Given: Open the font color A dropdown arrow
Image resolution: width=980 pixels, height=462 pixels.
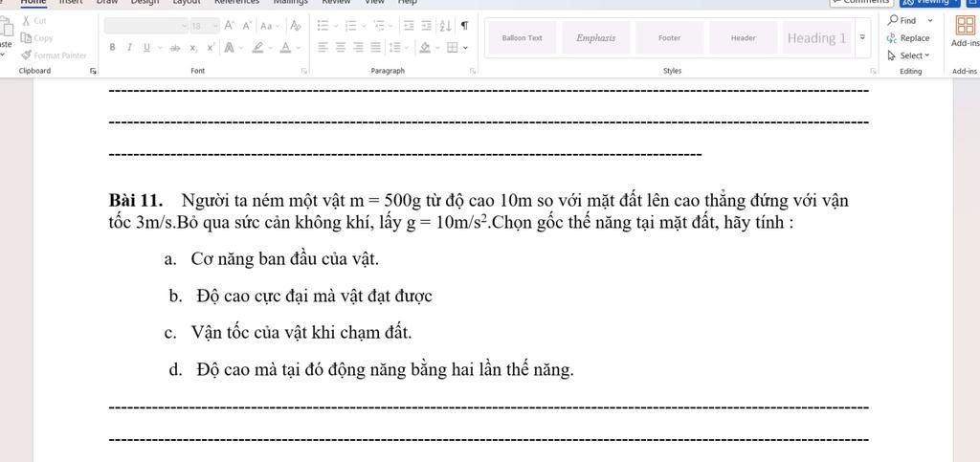Looking at the screenshot, I should [298, 48].
